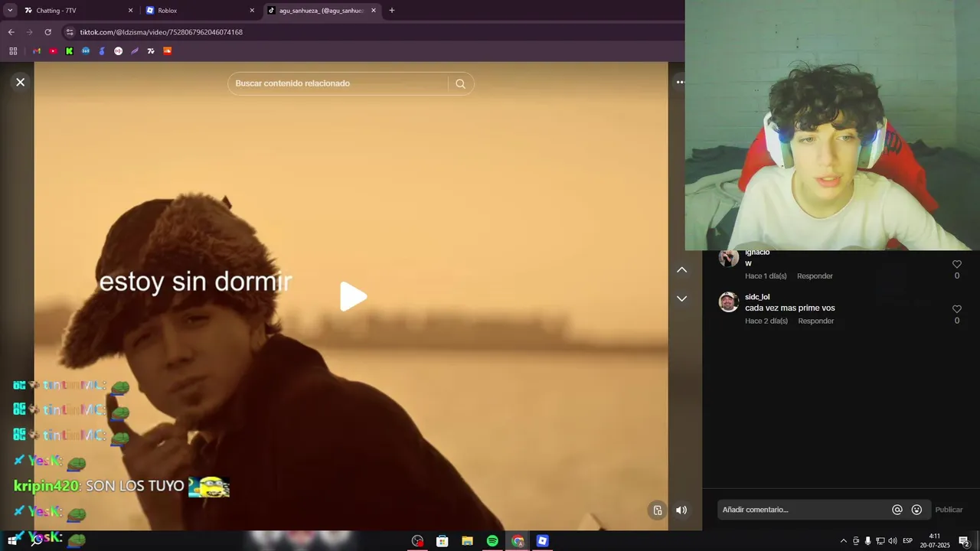Open Roblox from the taskbar
This screenshot has width=980, height=551.
point(543,541)
